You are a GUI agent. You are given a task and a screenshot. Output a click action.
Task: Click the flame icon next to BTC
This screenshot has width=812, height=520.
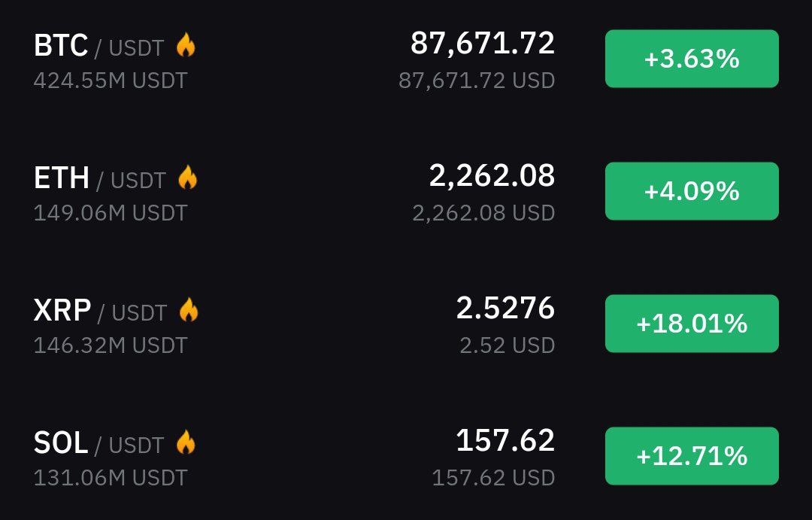pos(186,44)
